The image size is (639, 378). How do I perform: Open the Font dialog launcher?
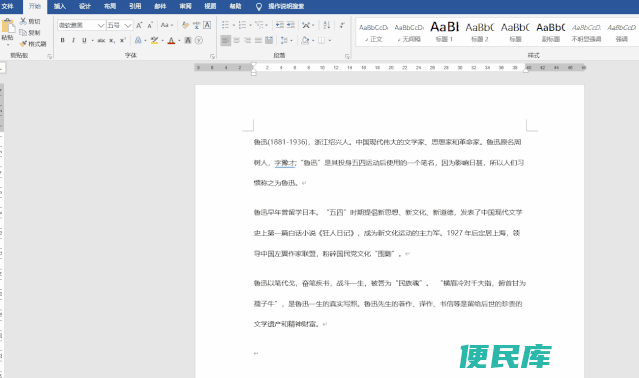212,56
